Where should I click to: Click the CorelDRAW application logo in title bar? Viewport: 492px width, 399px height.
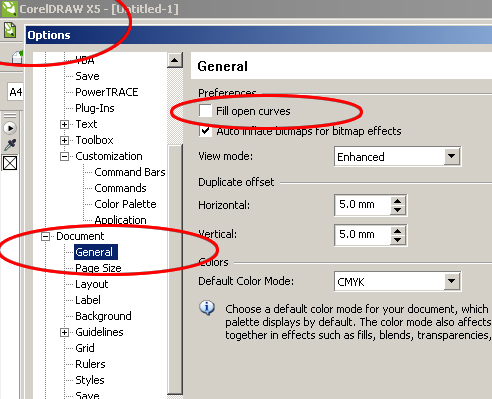[x=9, y=9]
